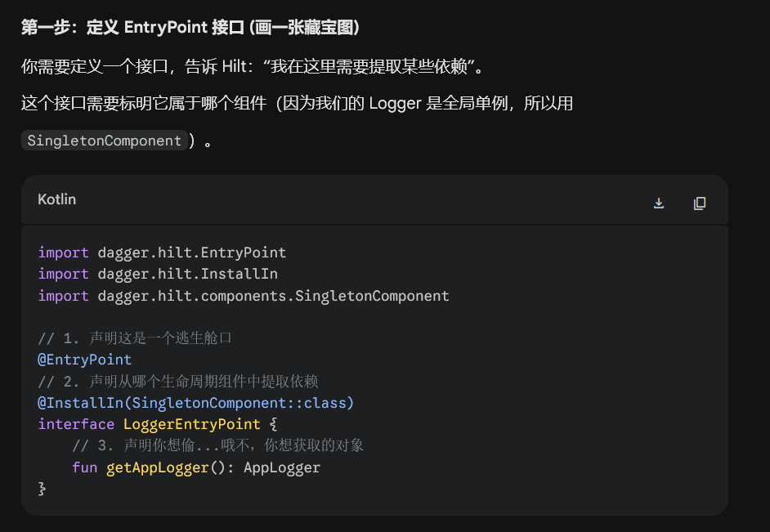Copy the Kotlin code block
The image size is (770, 532).
[699, 203]
